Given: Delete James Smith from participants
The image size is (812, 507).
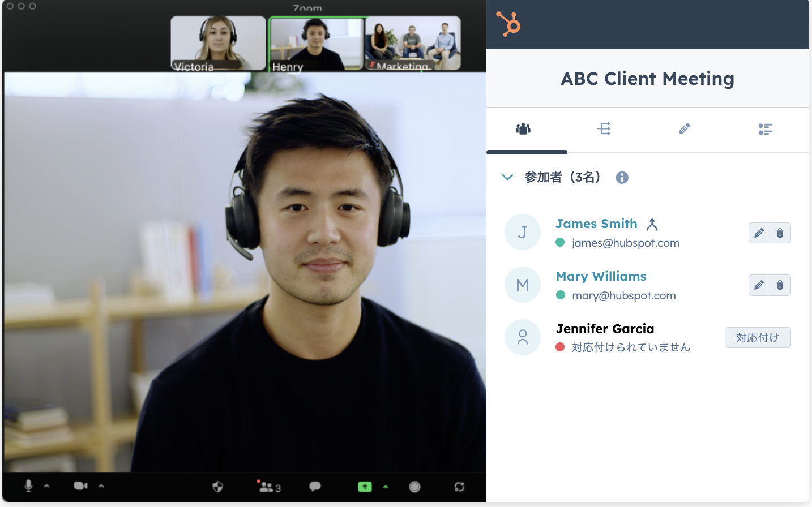Looking at the screenshot, I should pyautogui.click(x=780, y=233).
